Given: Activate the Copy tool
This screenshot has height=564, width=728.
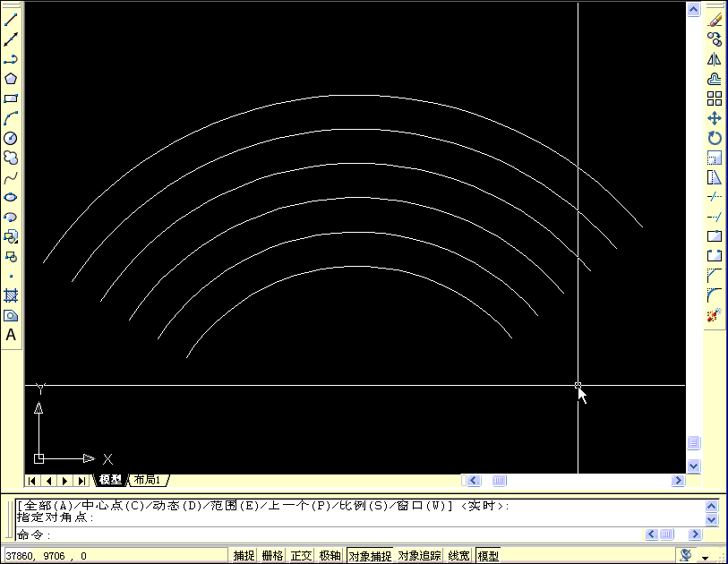Looking at the screenshot, I should click(714, 38).
